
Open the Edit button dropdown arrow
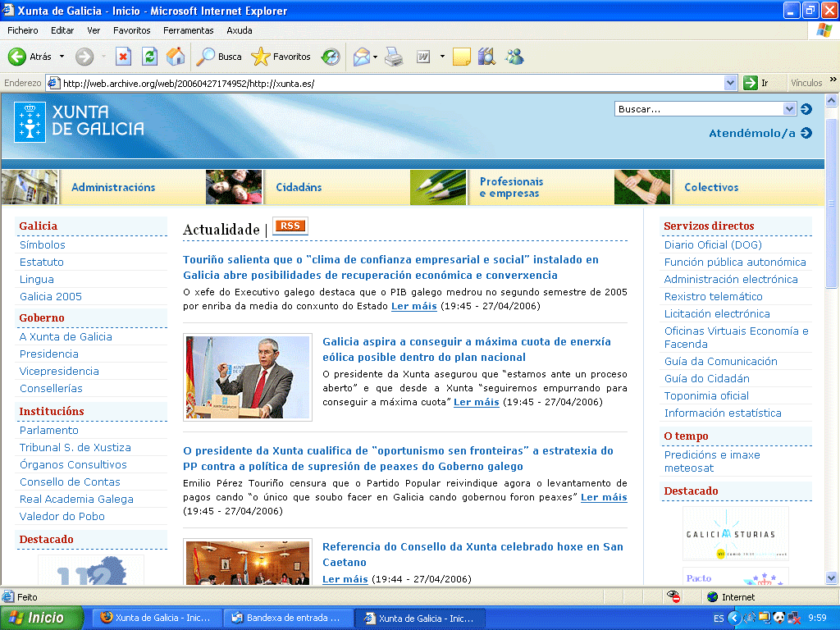pyautogui.click(x=442, y=57)
